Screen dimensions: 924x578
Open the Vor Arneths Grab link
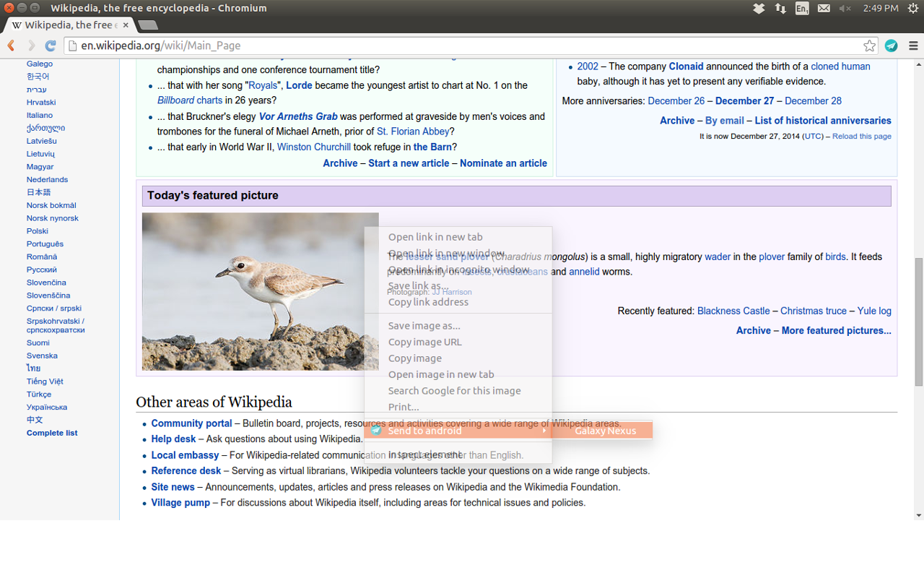coord(298,116)
